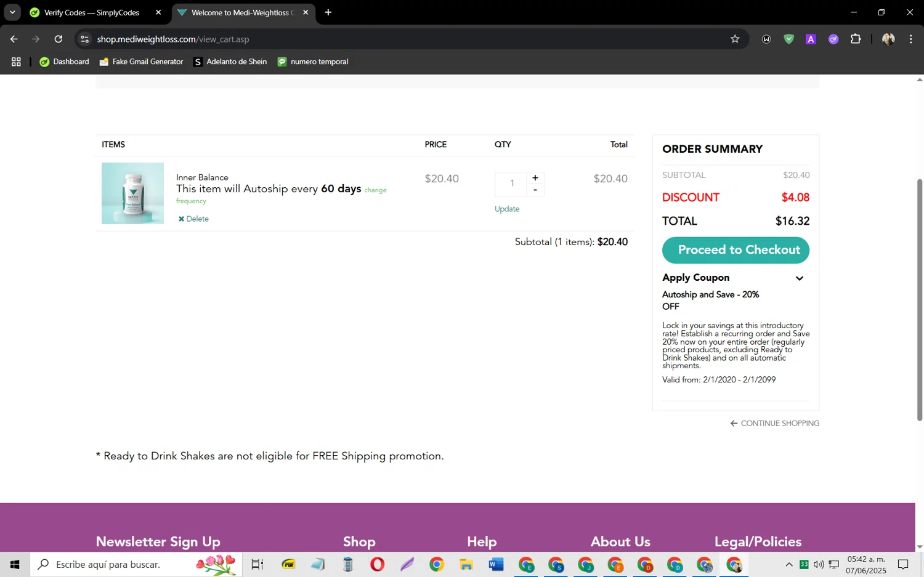
Task: Click the Update quantity link
Action: [x=507, y=209]
